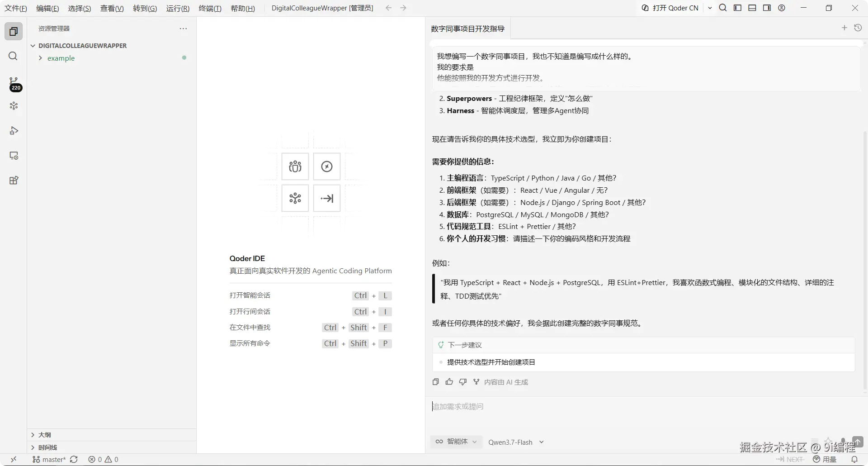Open Extensions icon in activity bar
Image resolution: width=868 pixels, height=466 pixels.
14,181
